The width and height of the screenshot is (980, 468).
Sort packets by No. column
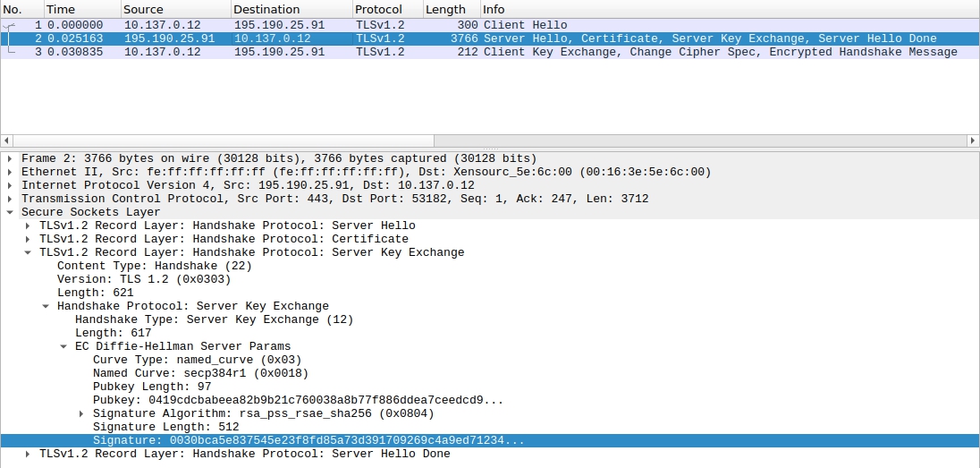click(21, 9)
